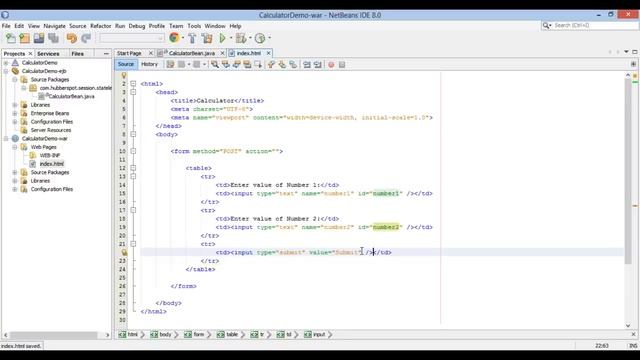The height and width of the screenshot is (360, 640).
Task: Collapse the CalculatorDemo-ejb project node
Action: (6, 71)
